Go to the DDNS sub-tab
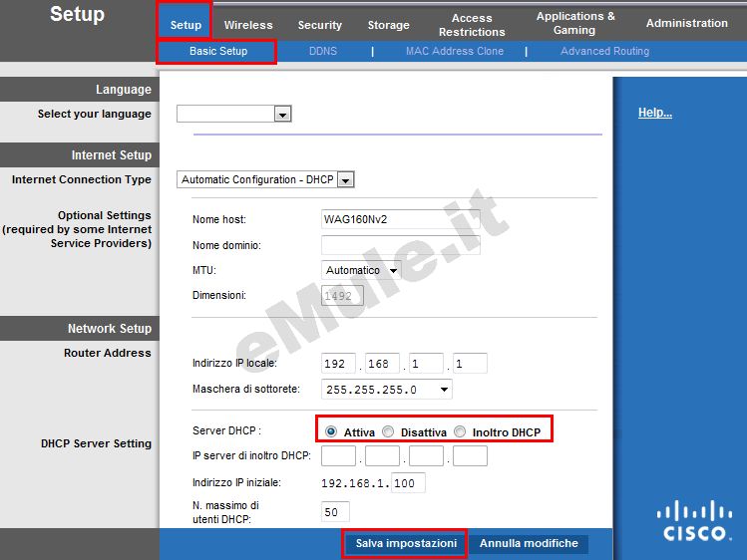 tap(322, 51)
